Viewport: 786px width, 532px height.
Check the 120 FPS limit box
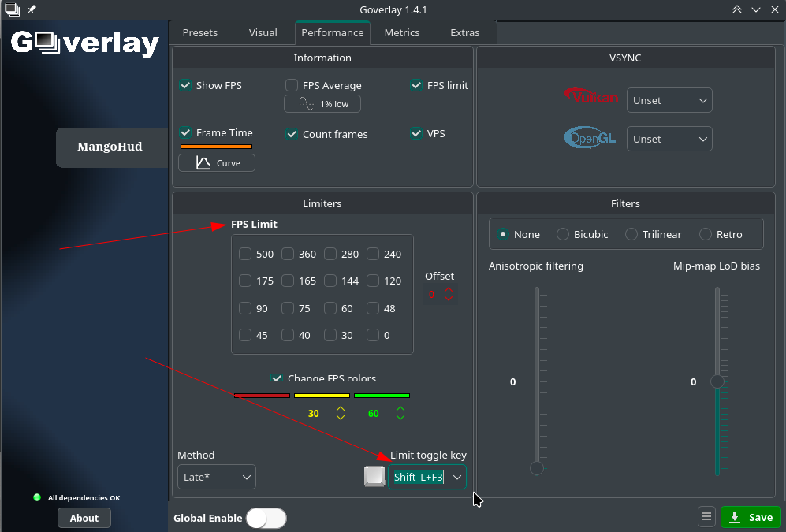pyautogui.click(x=373, y=281)
